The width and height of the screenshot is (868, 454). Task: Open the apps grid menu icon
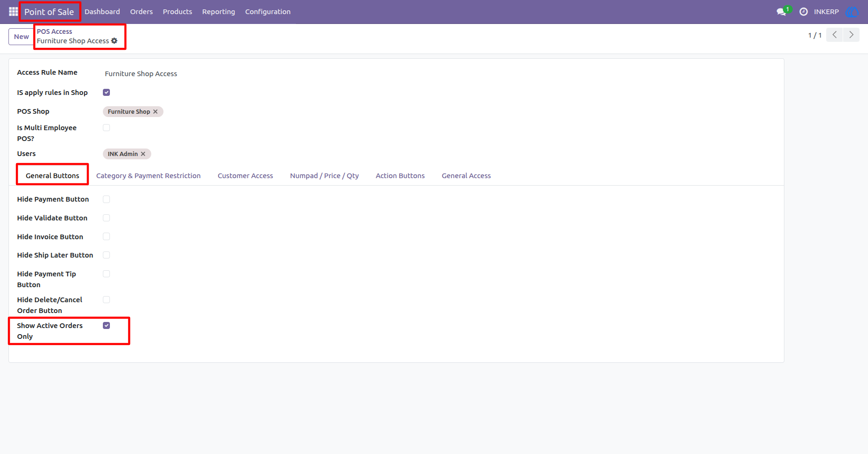point(13,11)
